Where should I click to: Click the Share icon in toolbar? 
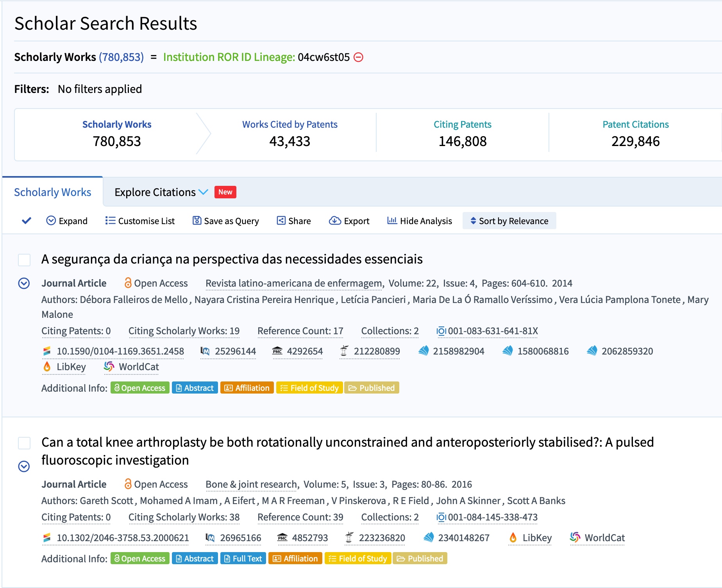pyautogui.click(x=281, y=221)
